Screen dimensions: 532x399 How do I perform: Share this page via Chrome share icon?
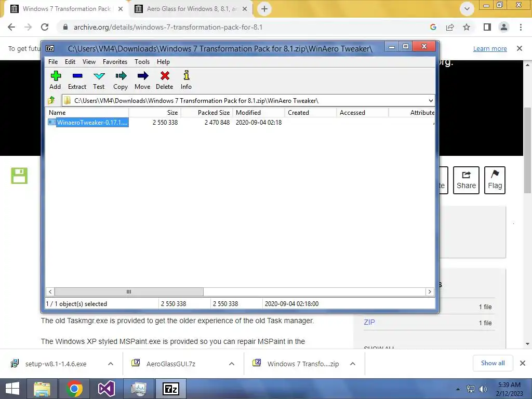(450, 27)
